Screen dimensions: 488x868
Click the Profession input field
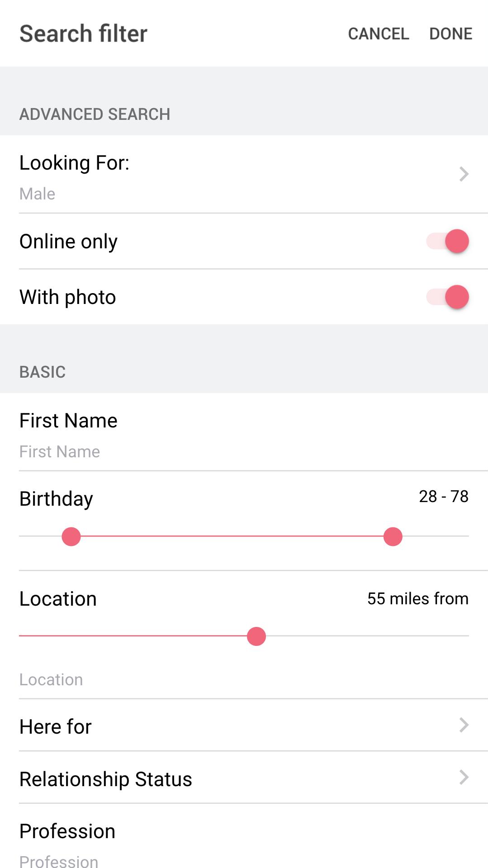(244, 860)
